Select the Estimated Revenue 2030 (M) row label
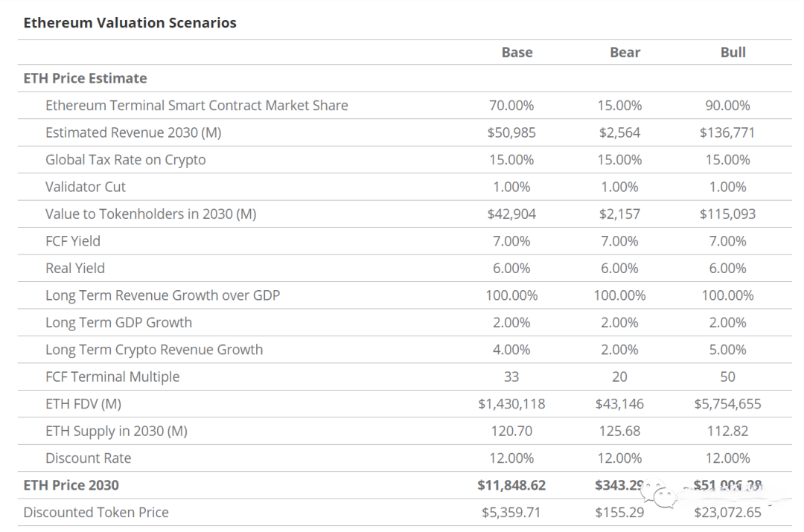This screenshot has height=532, width=804. (x=133, y=133)
